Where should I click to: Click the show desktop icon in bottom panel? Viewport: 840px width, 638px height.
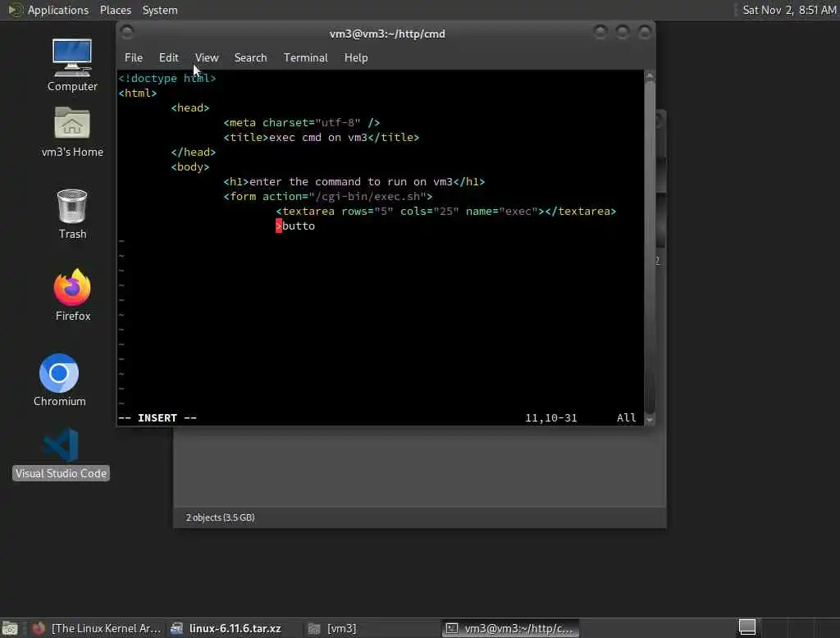point(10,628)
